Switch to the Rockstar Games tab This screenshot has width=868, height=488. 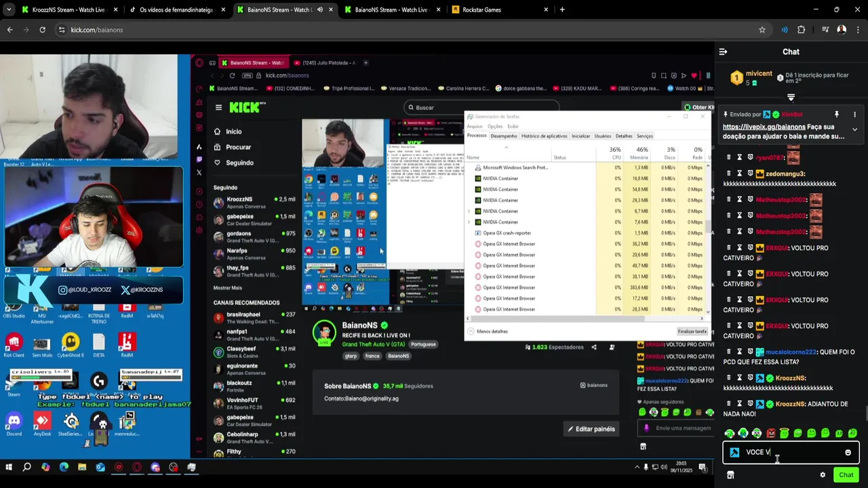click(x=500, y=9)
